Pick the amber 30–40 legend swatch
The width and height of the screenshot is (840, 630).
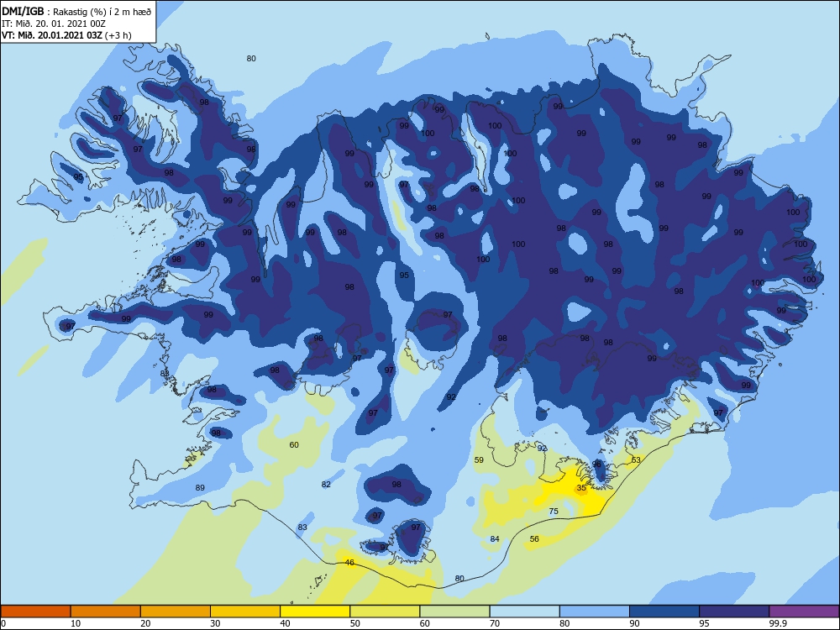[245, 612]
